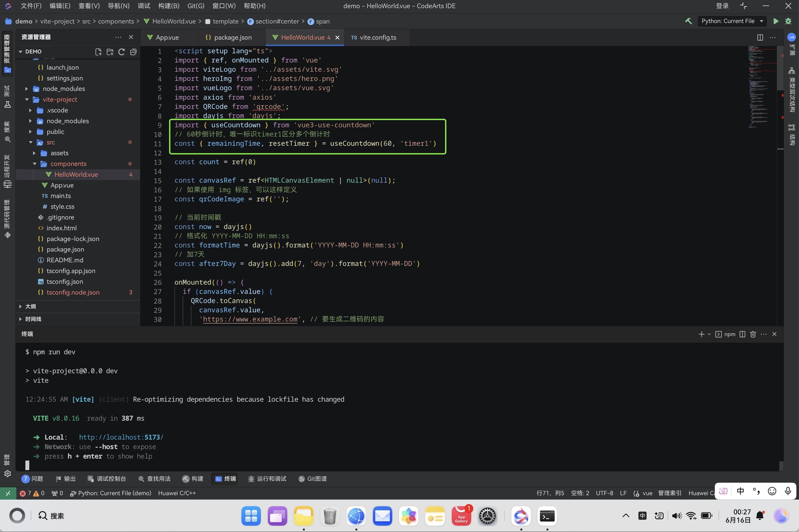Open the type hierarchy panel on right

coord(791,90)
